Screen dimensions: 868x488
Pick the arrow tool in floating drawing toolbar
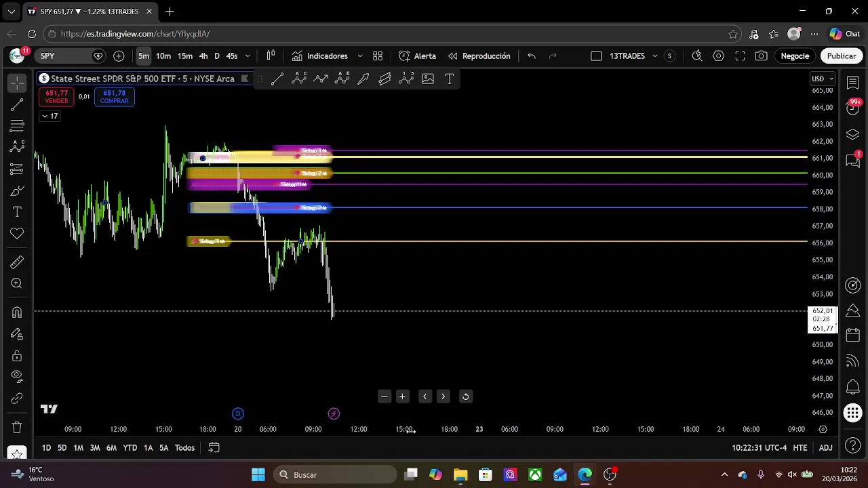363,79
